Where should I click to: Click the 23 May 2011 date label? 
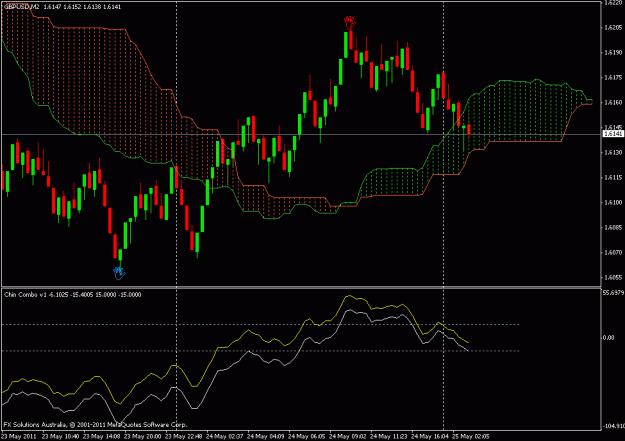[x=19, y=436]
